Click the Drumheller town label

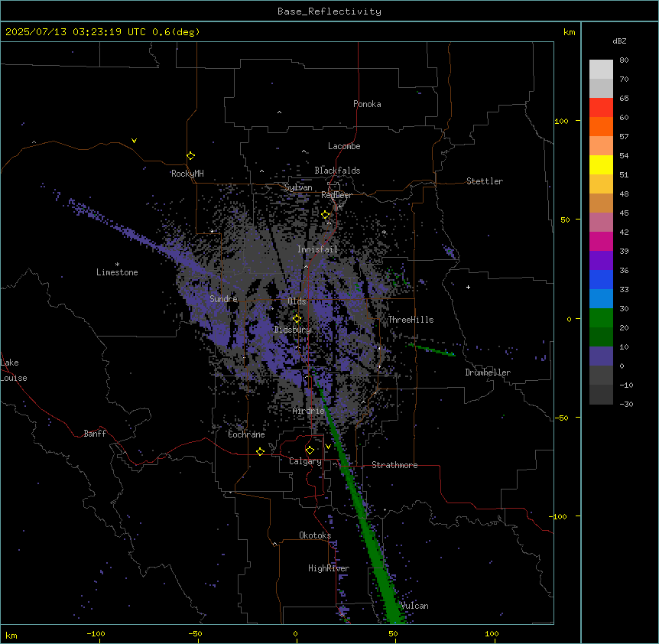[488, 372]
